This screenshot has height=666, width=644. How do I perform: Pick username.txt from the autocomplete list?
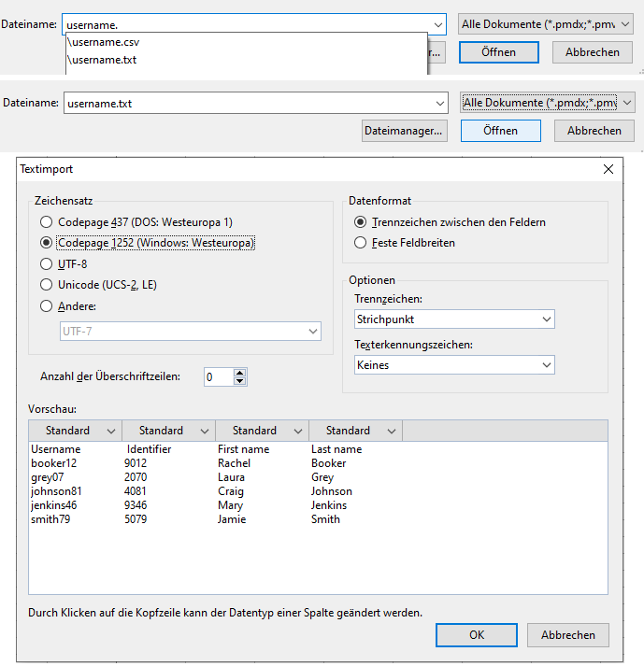[x=104, y=61]
